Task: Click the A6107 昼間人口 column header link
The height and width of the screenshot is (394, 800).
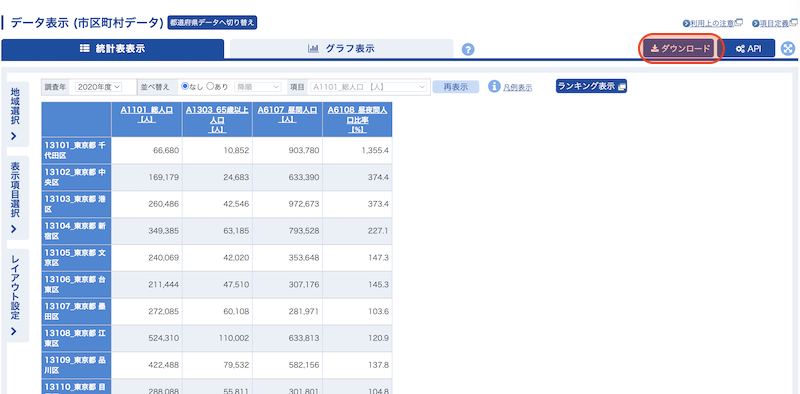Action: [x=287, y=114]
